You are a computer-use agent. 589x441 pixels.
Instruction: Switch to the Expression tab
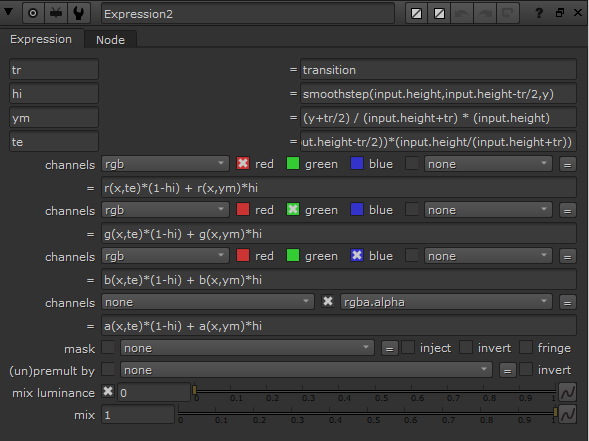[x=41, y=39]
